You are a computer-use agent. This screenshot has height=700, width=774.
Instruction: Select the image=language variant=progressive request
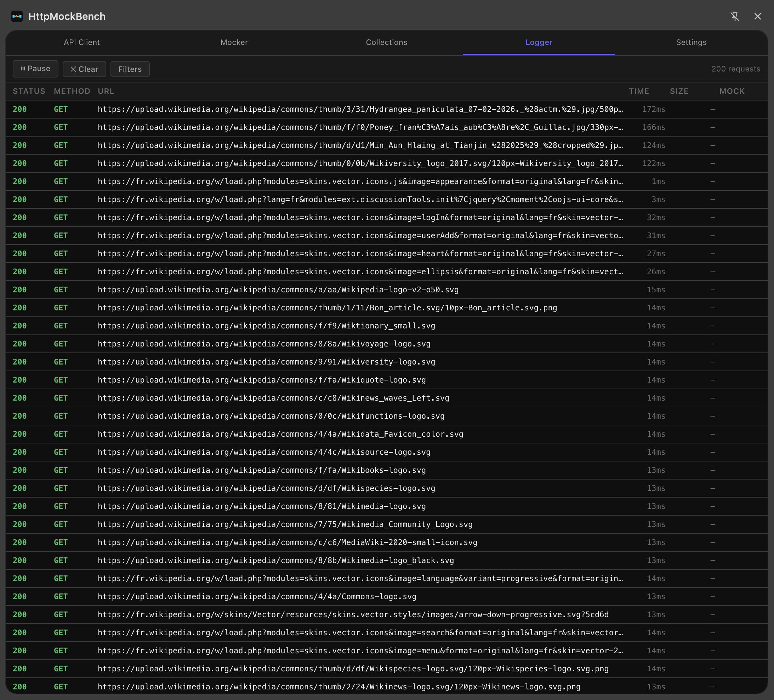[386, 578]
